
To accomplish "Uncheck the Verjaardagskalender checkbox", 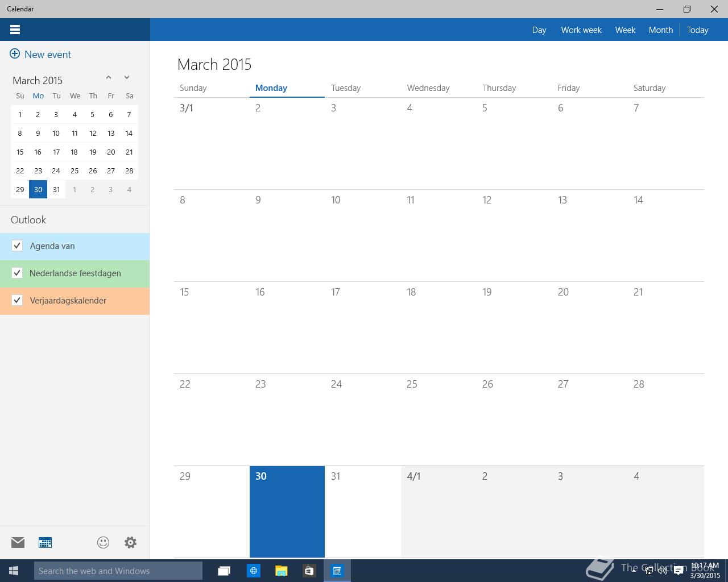I will pos(17,300).
